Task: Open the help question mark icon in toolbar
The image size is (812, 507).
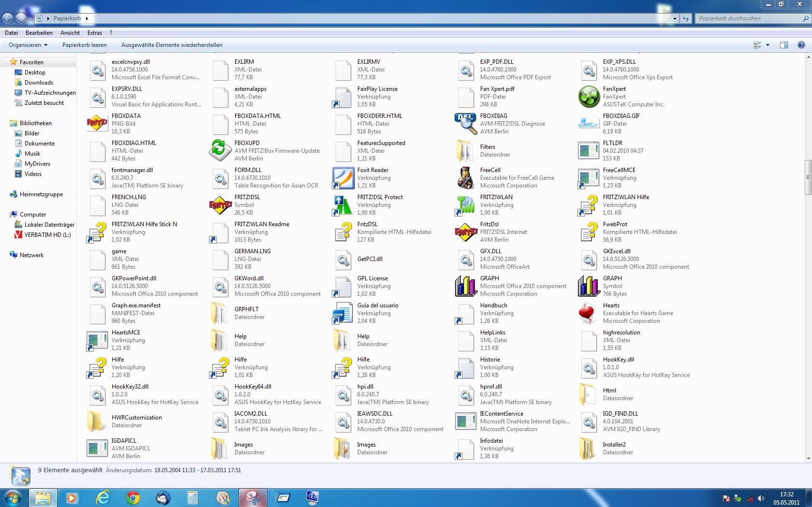Action: [x=801, y=45]
